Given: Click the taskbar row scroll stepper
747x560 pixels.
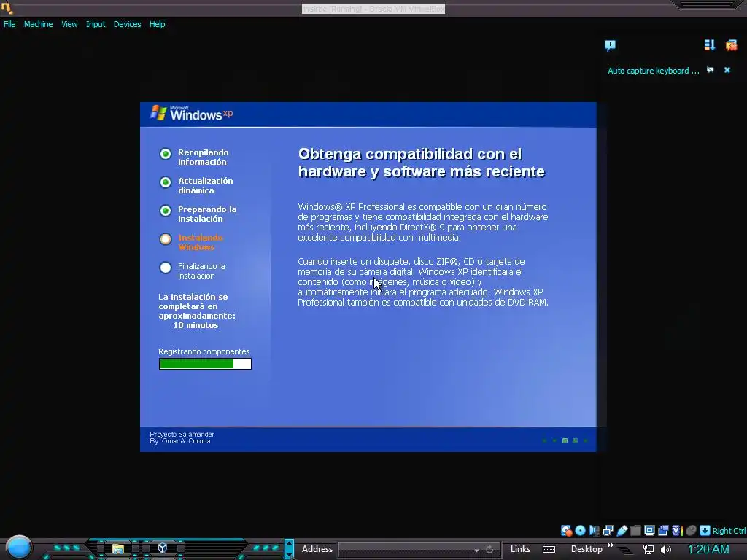Looking at the screenshot, I should 289,549.
